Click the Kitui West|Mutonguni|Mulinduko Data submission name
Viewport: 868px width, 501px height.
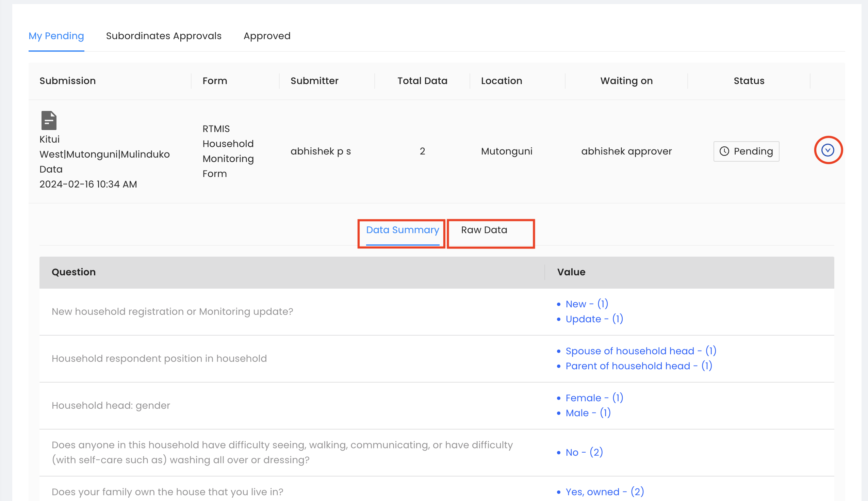point(104,154)
